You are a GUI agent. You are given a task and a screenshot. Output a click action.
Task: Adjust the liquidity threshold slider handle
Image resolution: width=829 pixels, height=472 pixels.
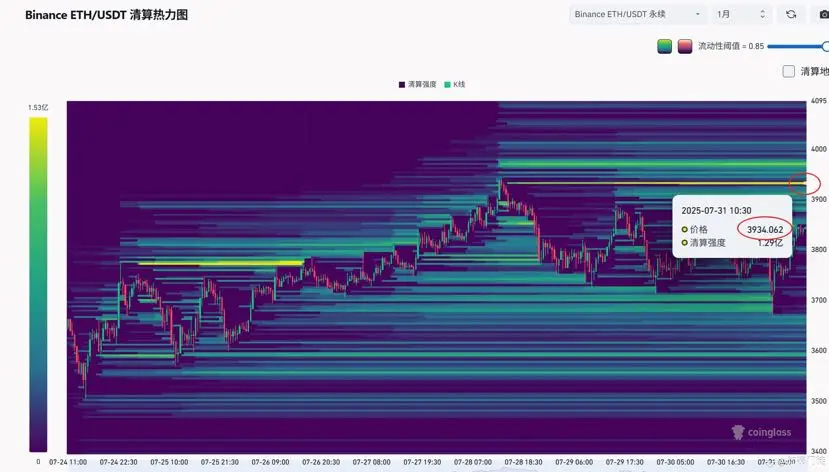coord(825,47)
